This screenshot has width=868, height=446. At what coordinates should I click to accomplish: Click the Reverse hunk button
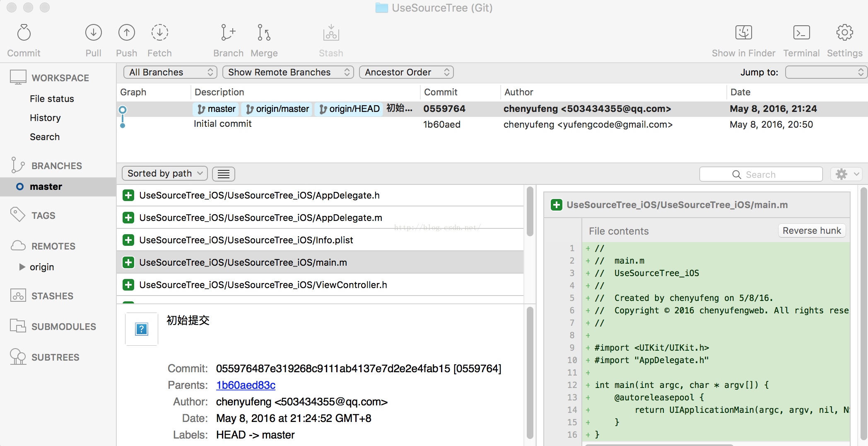click(x=811, y=230)
